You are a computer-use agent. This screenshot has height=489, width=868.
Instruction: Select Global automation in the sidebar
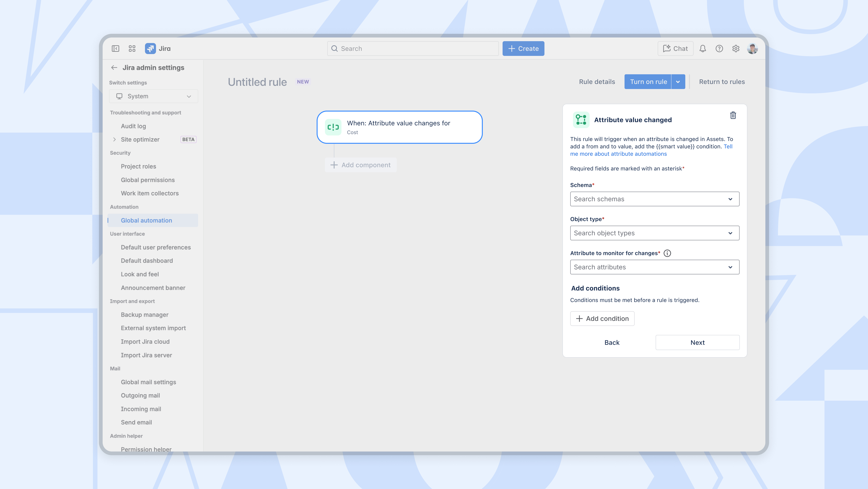[x=146, y=220]
